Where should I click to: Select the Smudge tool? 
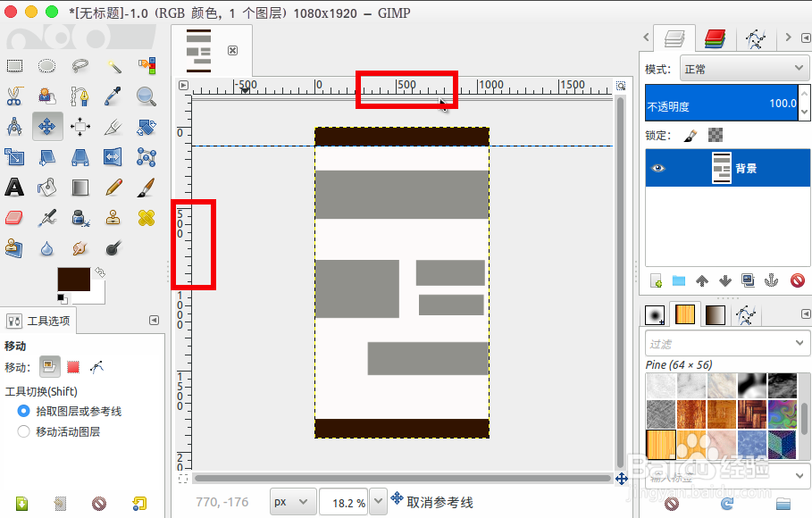point(80,248)
